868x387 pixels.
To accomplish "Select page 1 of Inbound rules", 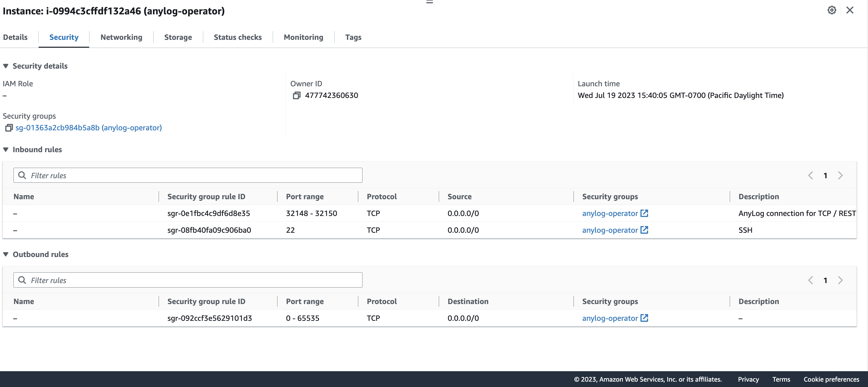I will click(825, 176).
